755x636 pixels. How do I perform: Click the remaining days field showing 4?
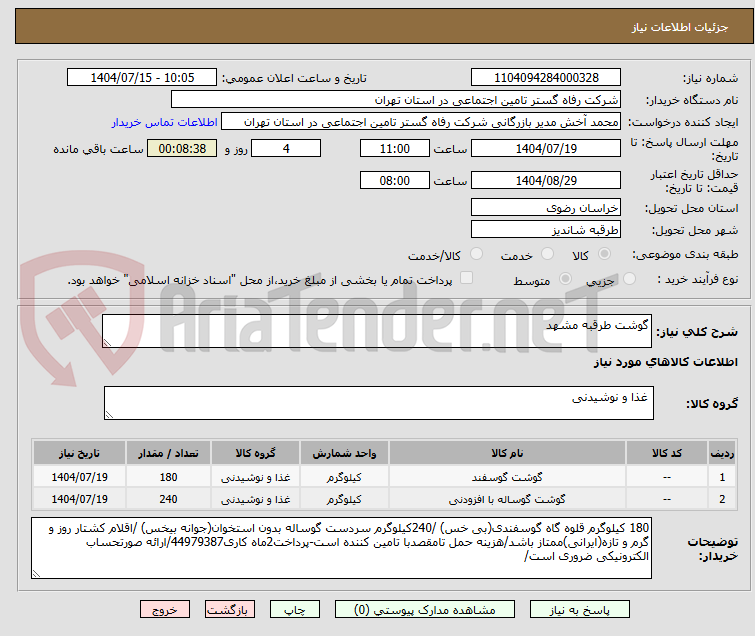286,148
